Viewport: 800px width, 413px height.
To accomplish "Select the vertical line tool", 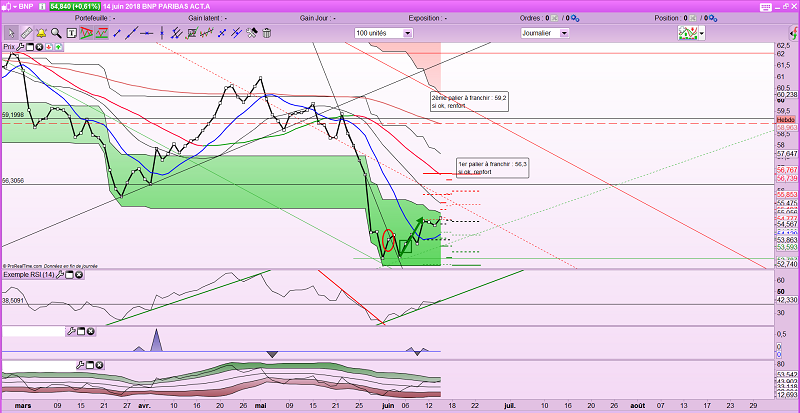I will pos(162,34).
